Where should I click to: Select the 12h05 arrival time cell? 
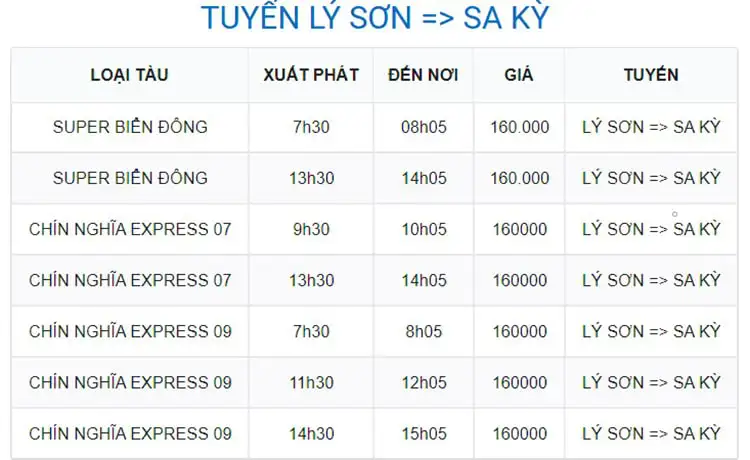[x=424, y=383]
